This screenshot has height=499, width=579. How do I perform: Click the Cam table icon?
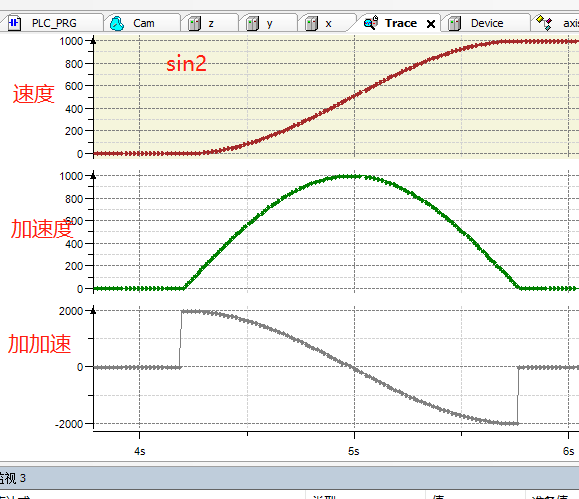tap(117, 23)
